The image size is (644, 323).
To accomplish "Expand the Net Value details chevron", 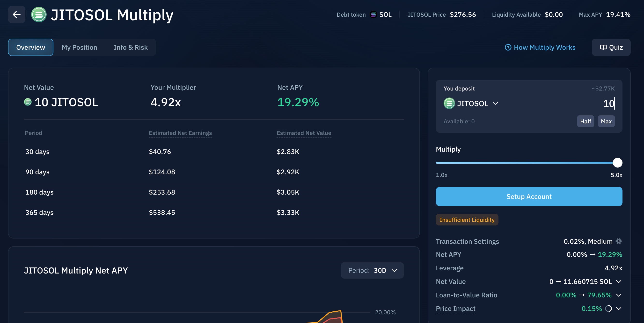I will pyautogui.click(x=619, y=281).
